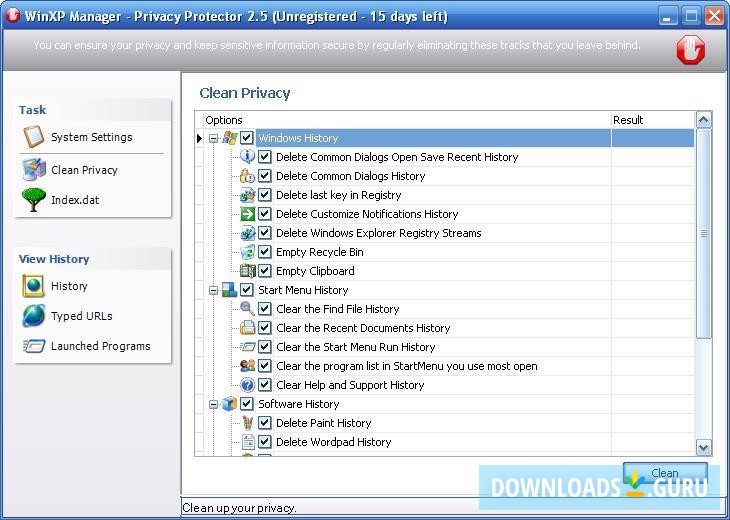Click icon for Start Menu Run History
The image size is (730, 520).
point(248,347)
